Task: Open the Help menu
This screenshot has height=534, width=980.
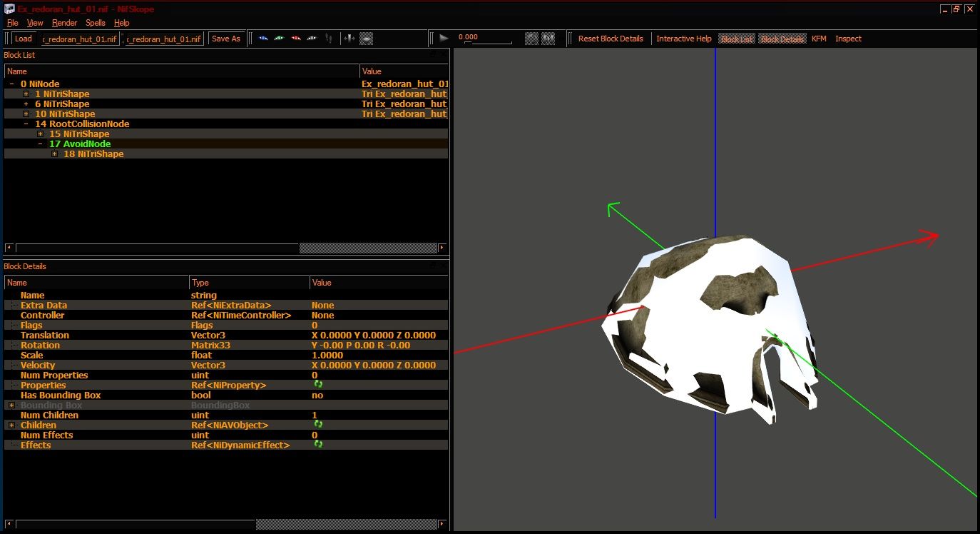Action: click(122, 23)
